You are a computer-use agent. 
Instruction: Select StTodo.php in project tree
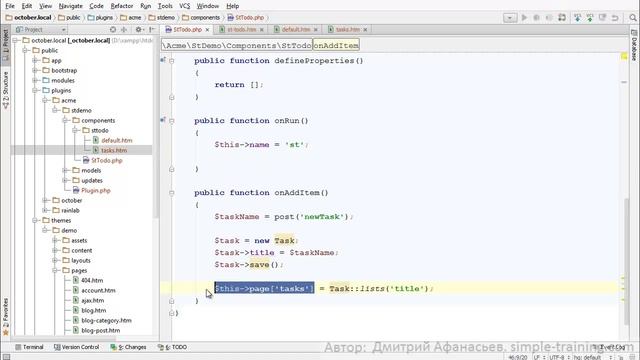click(107, 160)
